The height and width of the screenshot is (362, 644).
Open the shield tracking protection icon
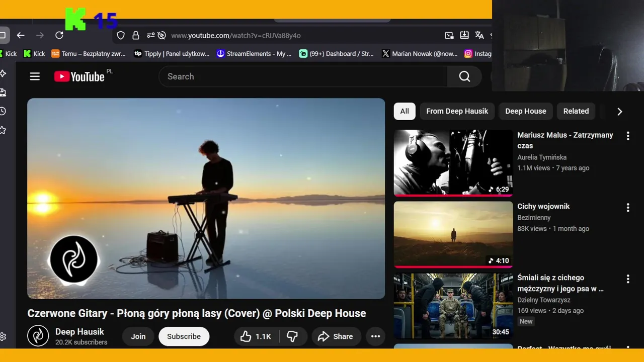click(121, 35)
